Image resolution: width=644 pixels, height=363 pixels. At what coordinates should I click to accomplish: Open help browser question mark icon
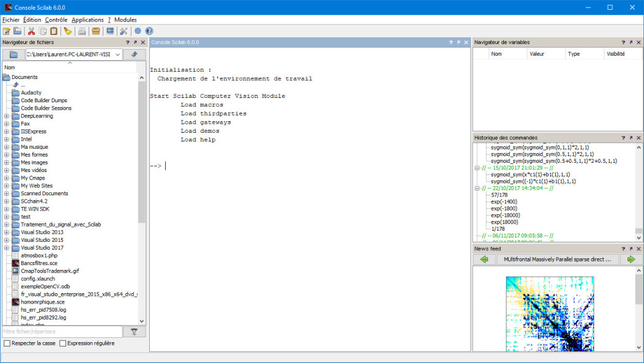pyautogui.click(x=149, y=31)
